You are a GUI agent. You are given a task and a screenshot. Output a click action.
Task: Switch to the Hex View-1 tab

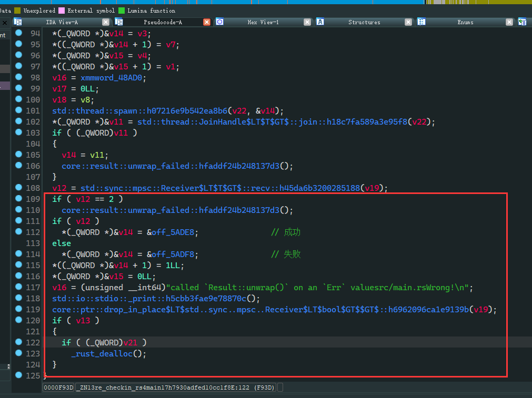click(263, 22)
